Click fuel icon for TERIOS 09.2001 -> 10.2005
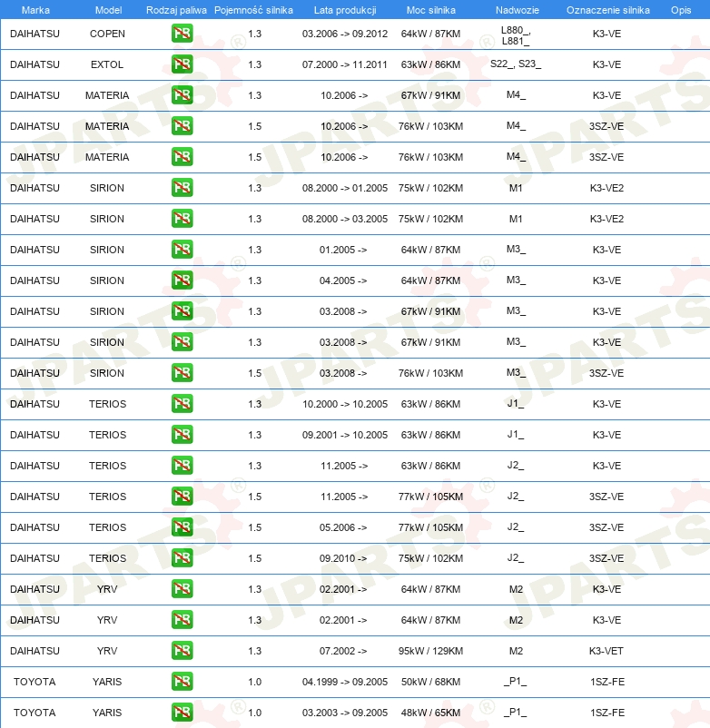Image resolution: width=710 pixels, height=728 pixels. coord(182,435)
